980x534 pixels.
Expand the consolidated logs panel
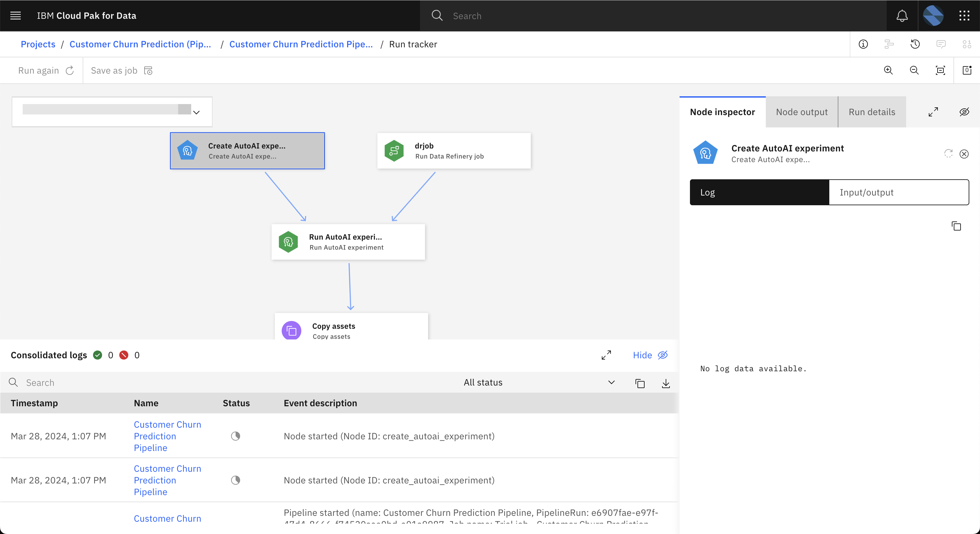point(606,355)
